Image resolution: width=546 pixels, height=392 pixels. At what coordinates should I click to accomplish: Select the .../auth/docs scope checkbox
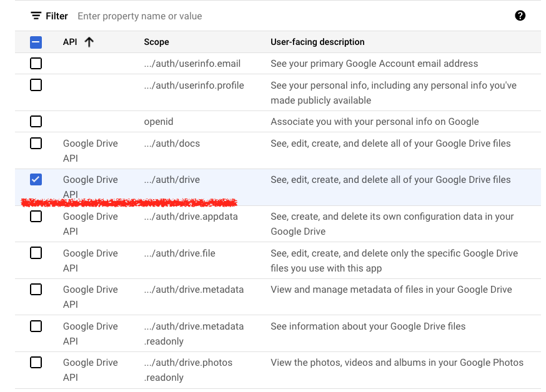click(x=36, y=143)
